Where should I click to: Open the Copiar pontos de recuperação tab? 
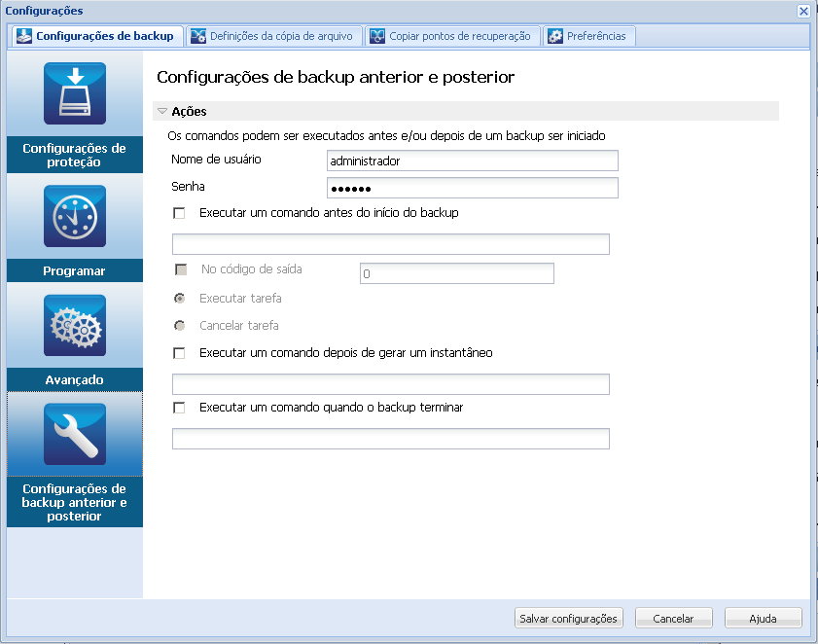(x=452, y=35)
